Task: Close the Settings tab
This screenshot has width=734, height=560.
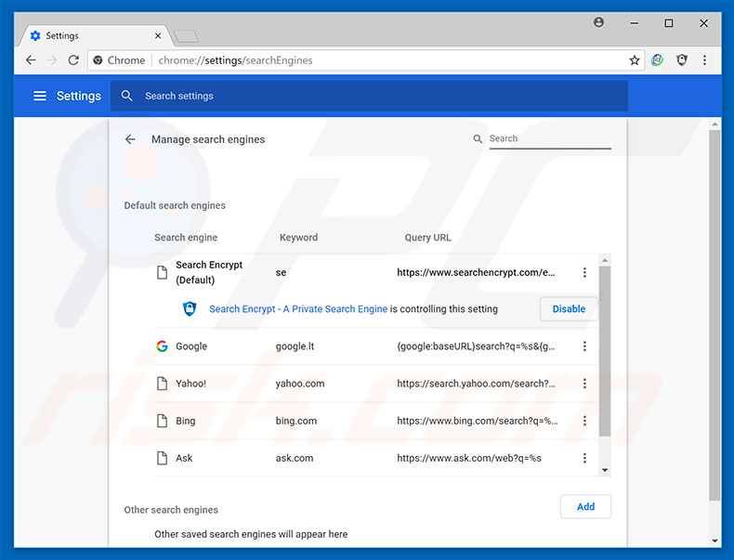Action: (158, 35)
